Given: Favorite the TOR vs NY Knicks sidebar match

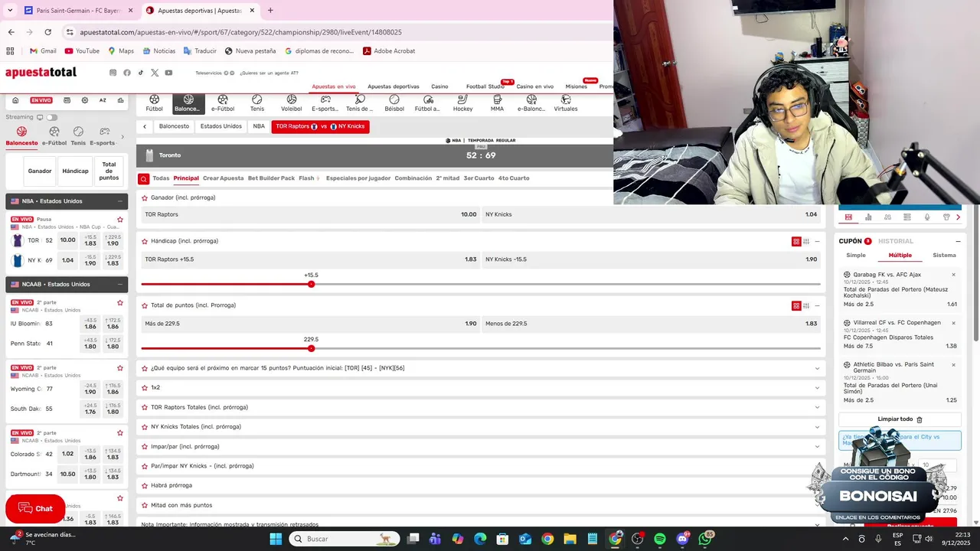Looking at the screenshot, I should tap(120, 220).
